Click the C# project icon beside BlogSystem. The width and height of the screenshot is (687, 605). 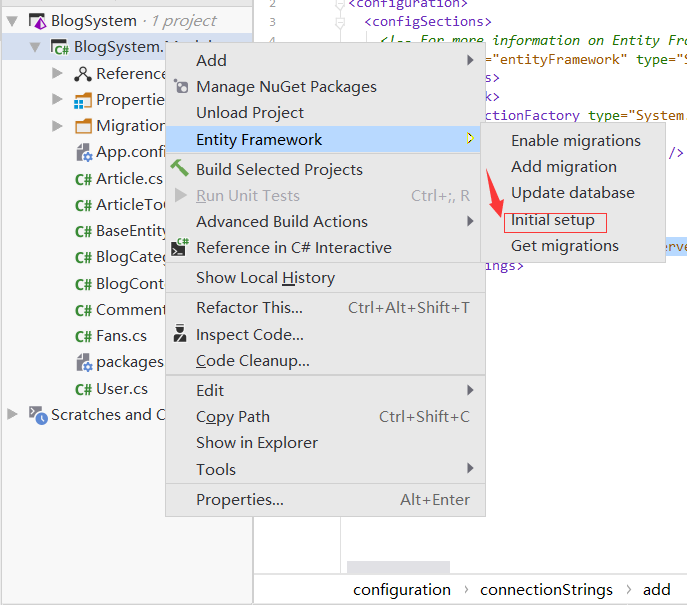[59, 47]
